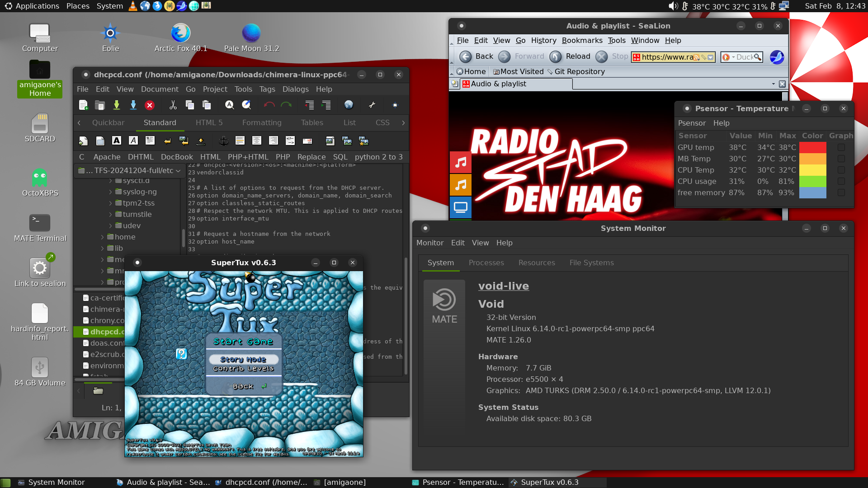Switch to the File Systems tab

tap(591, 263)
